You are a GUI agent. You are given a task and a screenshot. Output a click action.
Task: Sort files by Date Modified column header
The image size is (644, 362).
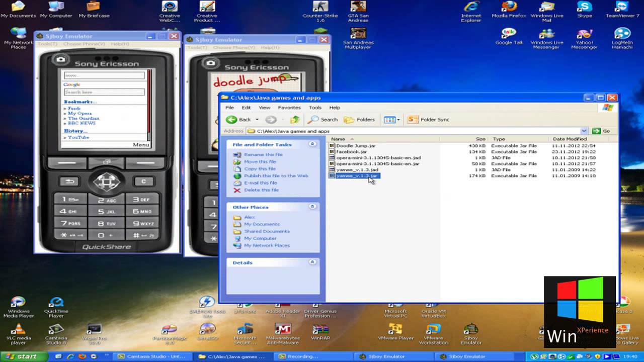(570, 139)
